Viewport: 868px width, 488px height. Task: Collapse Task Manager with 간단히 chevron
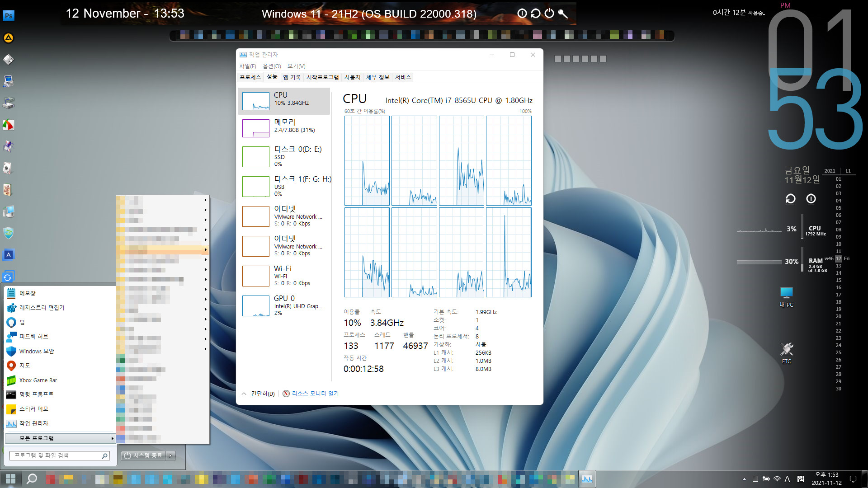tap(244, 394)
